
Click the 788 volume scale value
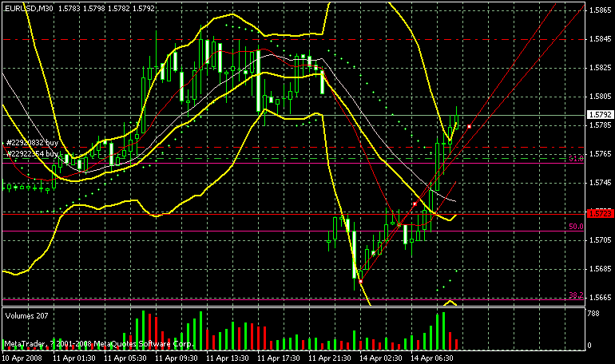point(593,314)
